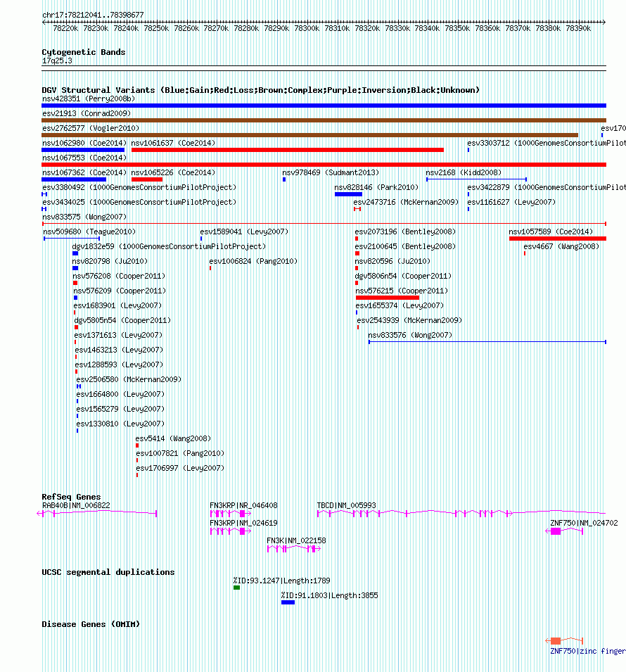Click the TBCD NM_005993 gene model
This screenshot has width=626, height=672.
pos(461,513)
